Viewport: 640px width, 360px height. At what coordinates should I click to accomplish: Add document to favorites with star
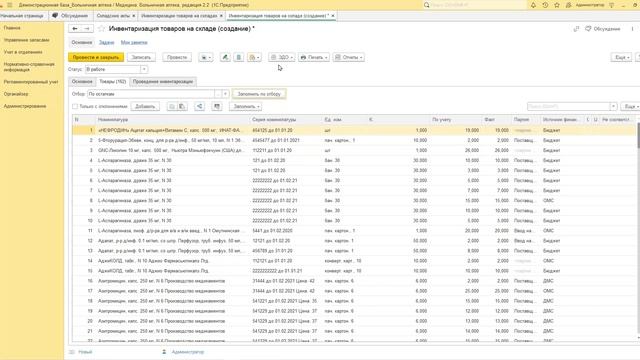[x=102, y=29]
